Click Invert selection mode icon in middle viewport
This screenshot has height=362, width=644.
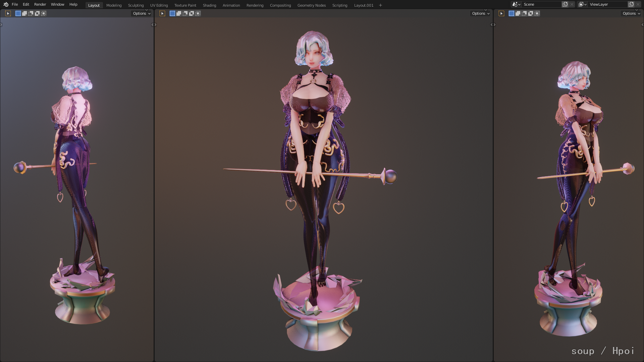click(x=192, y=13)
